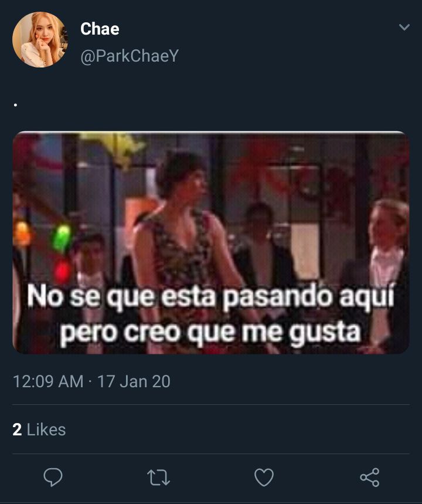Click the 'pero creo que me gusta' caption line
This screenshot has width=422, height=504.
[210, 333]
